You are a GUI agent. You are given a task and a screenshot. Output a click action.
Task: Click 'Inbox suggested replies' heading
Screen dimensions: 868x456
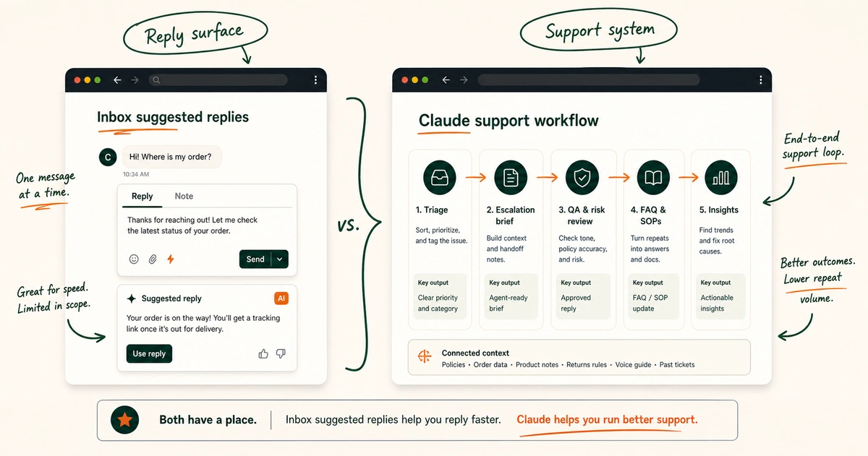173,117
